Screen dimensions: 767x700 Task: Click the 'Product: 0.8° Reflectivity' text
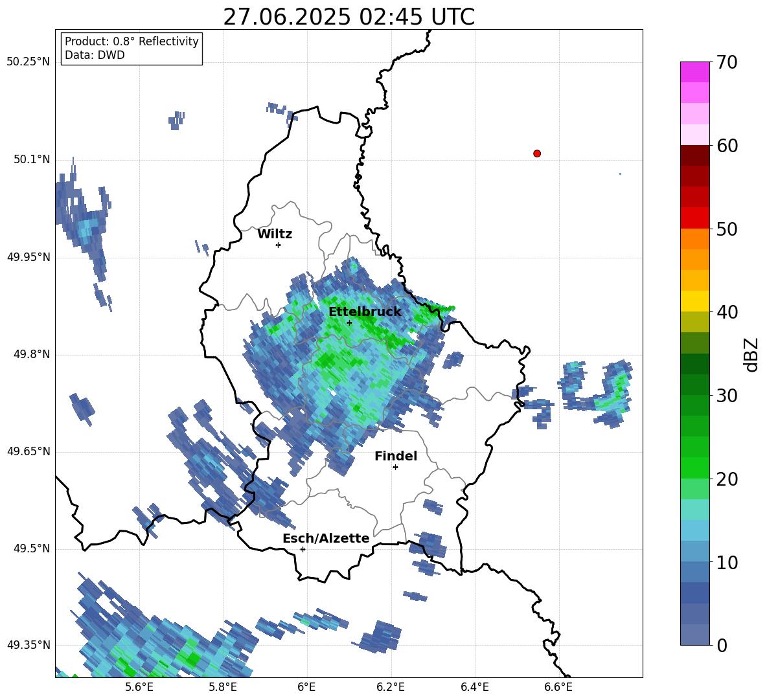click(132, 41)
